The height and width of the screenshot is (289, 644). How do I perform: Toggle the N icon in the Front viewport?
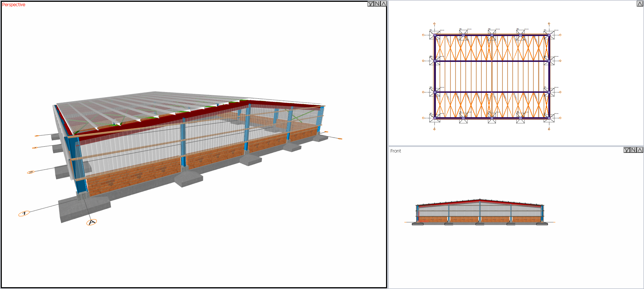point(633,150)
